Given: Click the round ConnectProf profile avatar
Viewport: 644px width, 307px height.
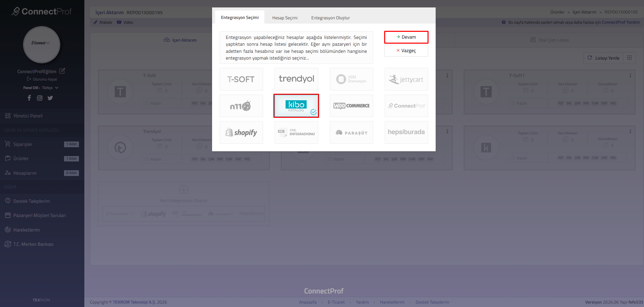Looking at the screenshot, I should pos(42,45).
